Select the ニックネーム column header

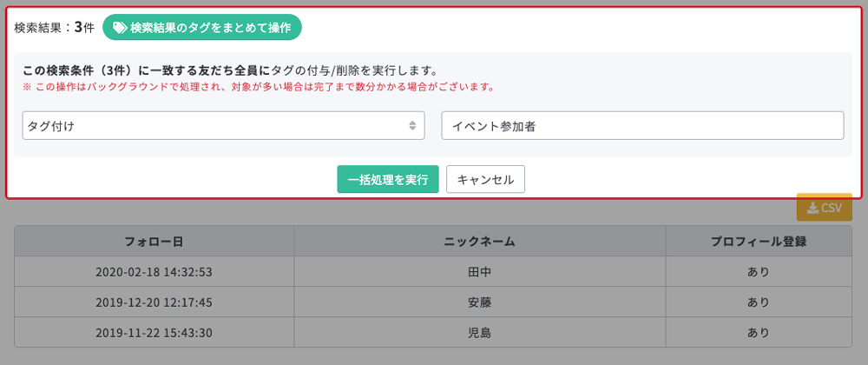479,241
